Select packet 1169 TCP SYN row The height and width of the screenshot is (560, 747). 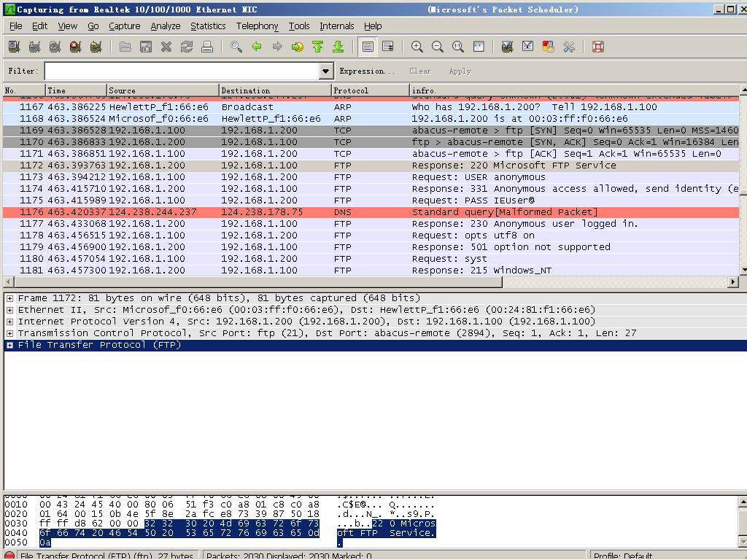tap(371, 131)
